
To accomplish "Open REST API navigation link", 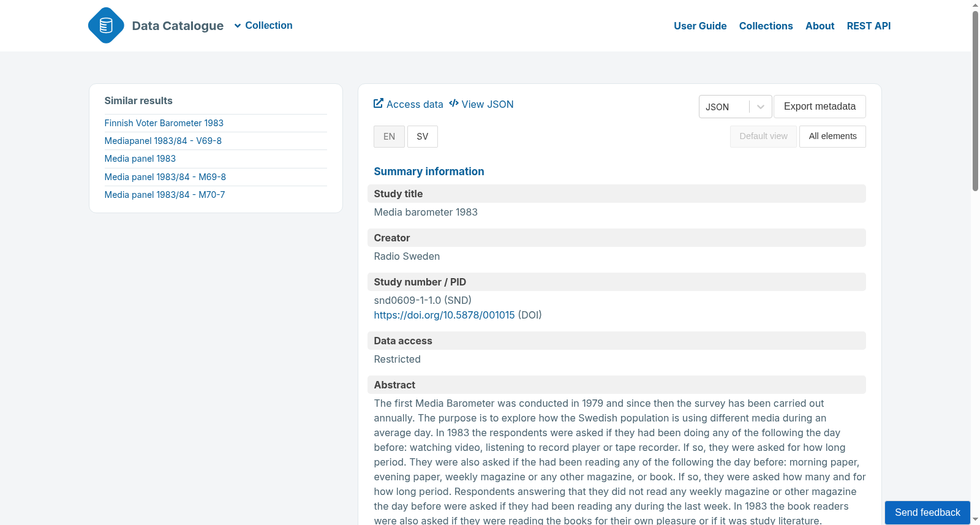I will 869,26.
